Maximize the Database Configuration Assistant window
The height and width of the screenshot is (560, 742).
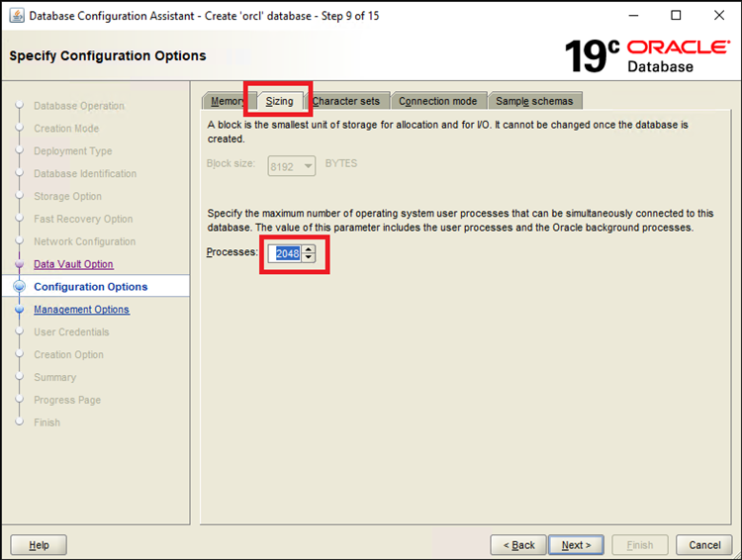676,16
